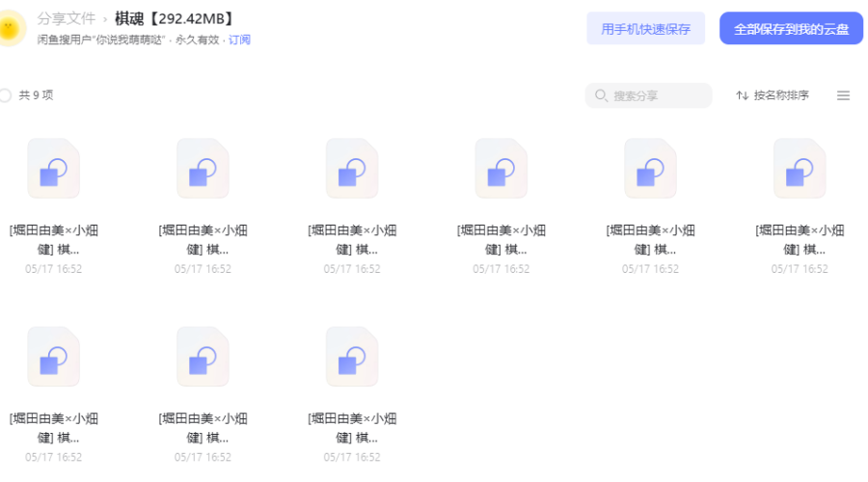Open the middle file icon in bottom row
The height and width of the screenshot is (482, 868).
[203, 357]
